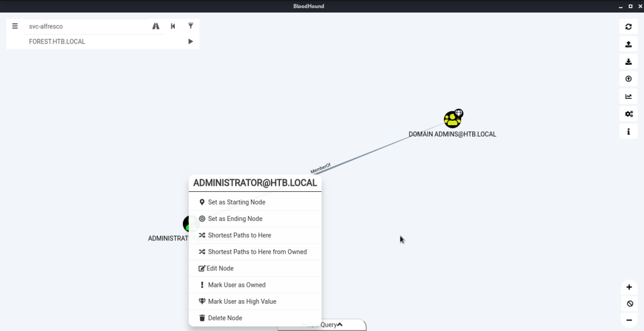The height and width of the screenshot is (331, 644).
Task: Click the back icon in the search bar
Action: pos(173,26)
